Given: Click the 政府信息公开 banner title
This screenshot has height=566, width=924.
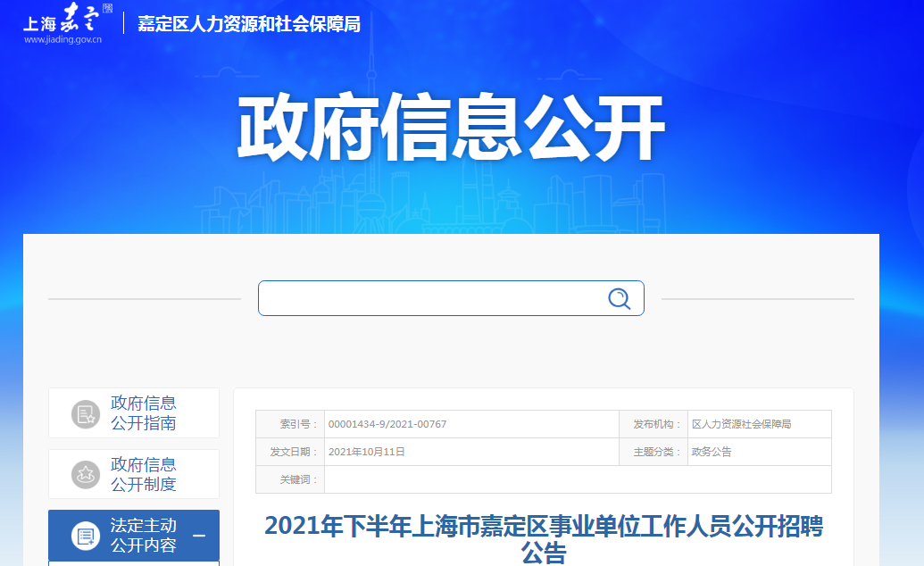Looking at the screenshot, I should (x=451, y=127).
